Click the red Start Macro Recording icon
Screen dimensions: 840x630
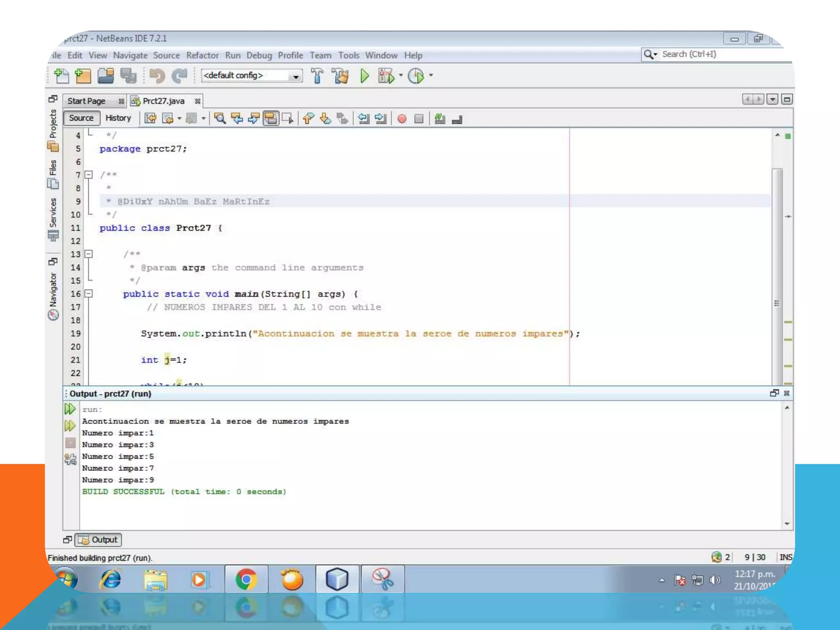(x=402, y=119)
